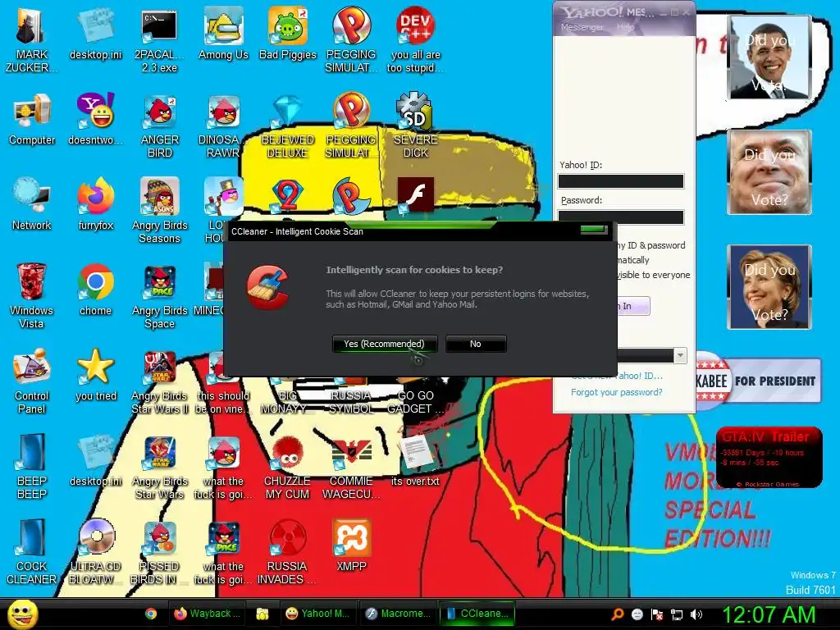The height and width of the screenshot is (630, 840).
Task: Select the Control Panel desktop icon
Action: pyautogui.click(x=32, y=381)
